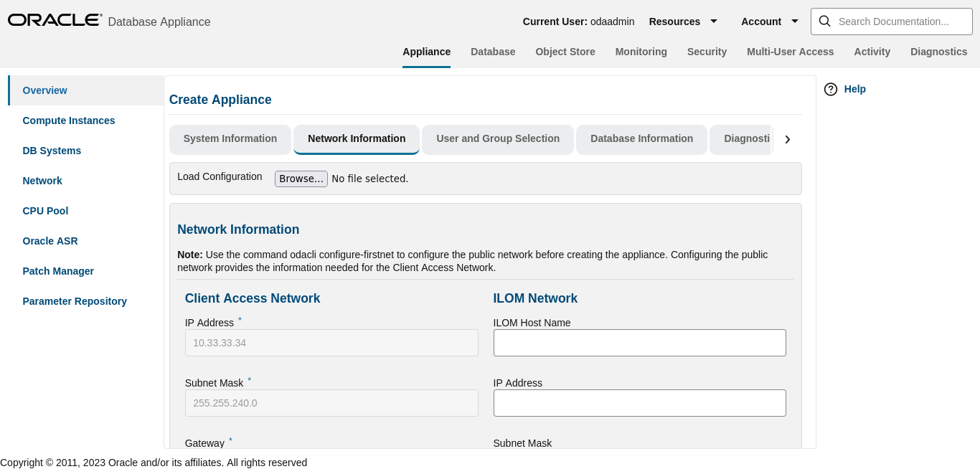The height and width of the screenshot is (469, 980).
Task: Switch to System Information tab
Action: (x=230, y=139)
